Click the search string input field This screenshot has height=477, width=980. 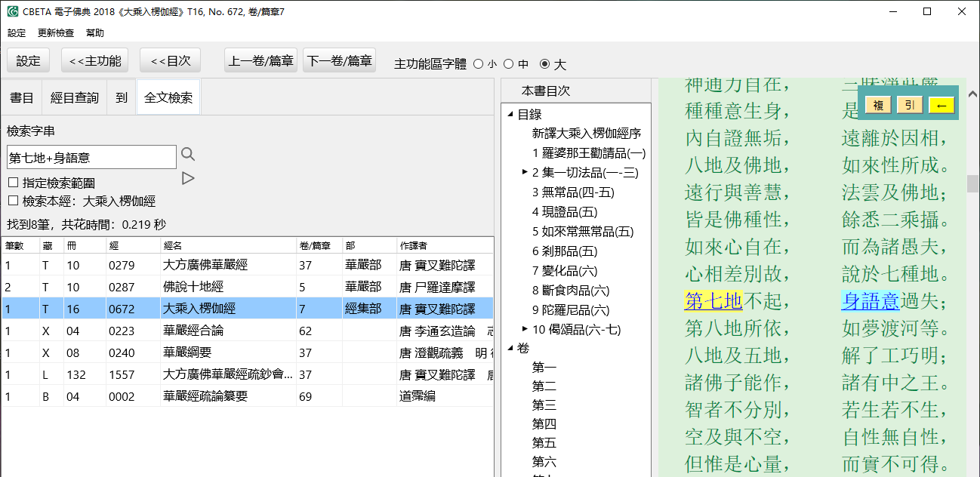coord(91,157)
